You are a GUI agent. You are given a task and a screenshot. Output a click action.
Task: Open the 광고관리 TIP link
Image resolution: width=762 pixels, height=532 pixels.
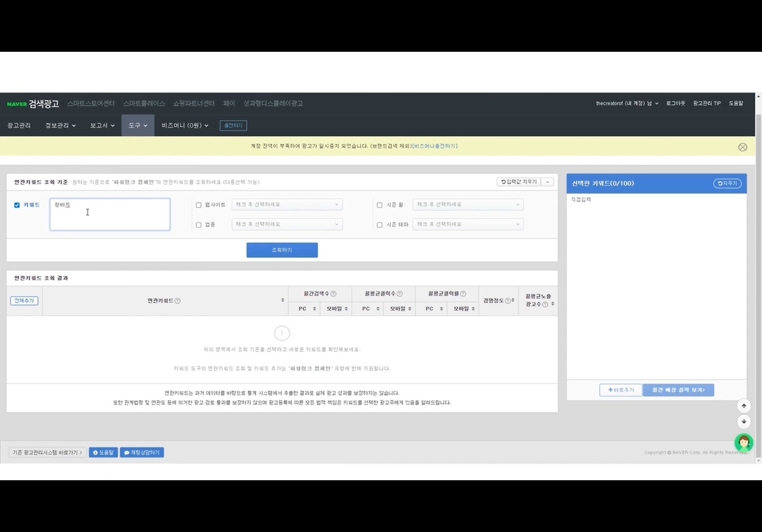[707, 104]
